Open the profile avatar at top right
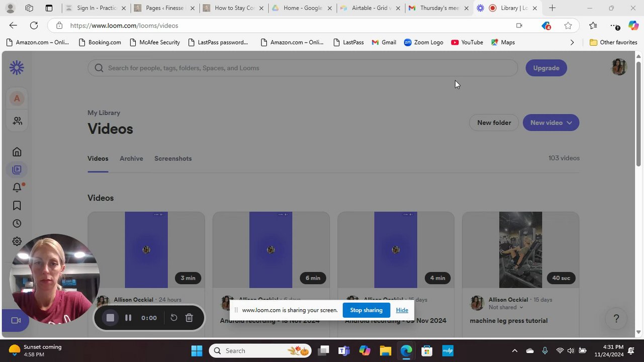Screen dimensions: 644x362 point(619,67)
